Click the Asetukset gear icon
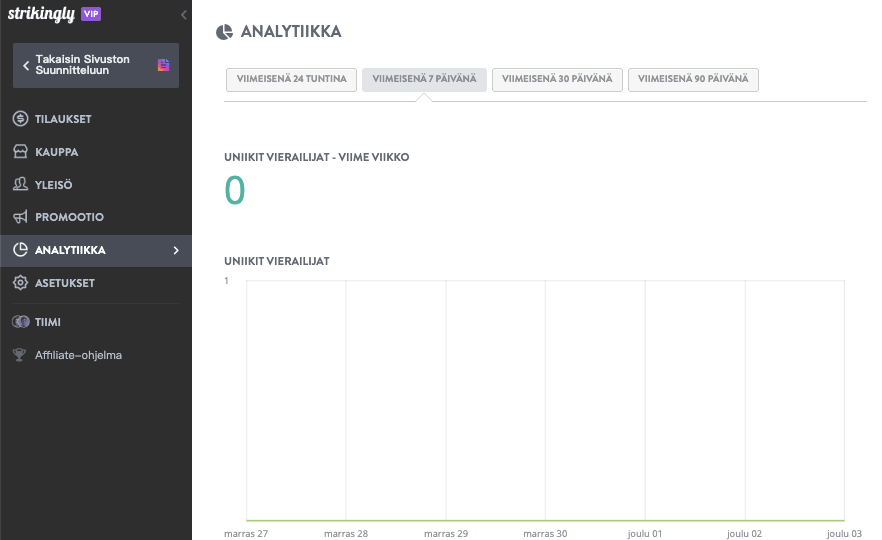Image resolution: width=882 pixels, height=540 pixels. coord(20,282)
